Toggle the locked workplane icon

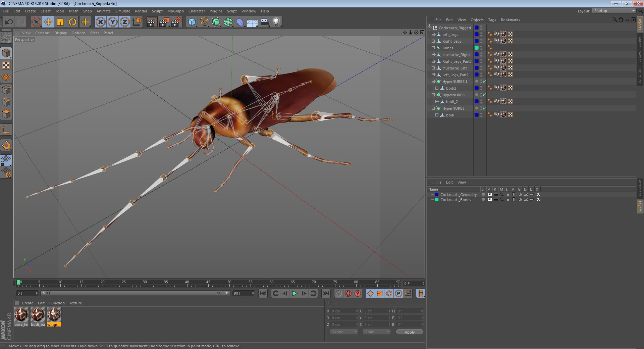[6, 160]
